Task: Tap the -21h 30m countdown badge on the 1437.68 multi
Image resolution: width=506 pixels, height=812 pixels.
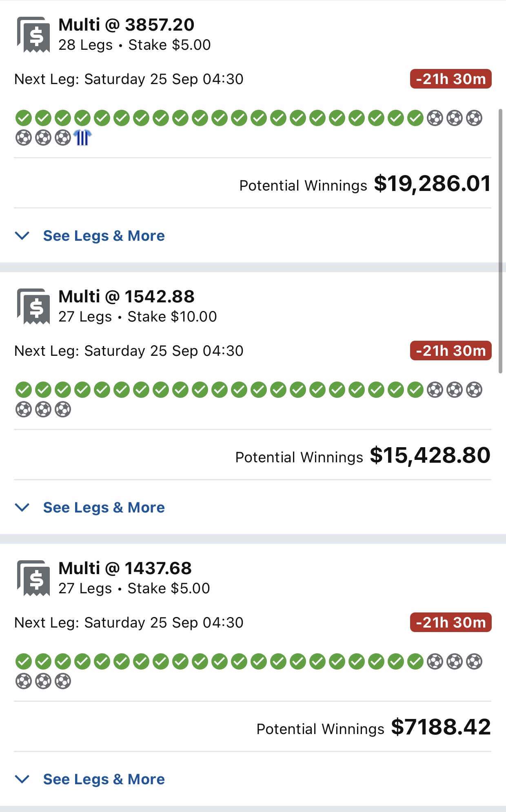Action: pos(451,622)
